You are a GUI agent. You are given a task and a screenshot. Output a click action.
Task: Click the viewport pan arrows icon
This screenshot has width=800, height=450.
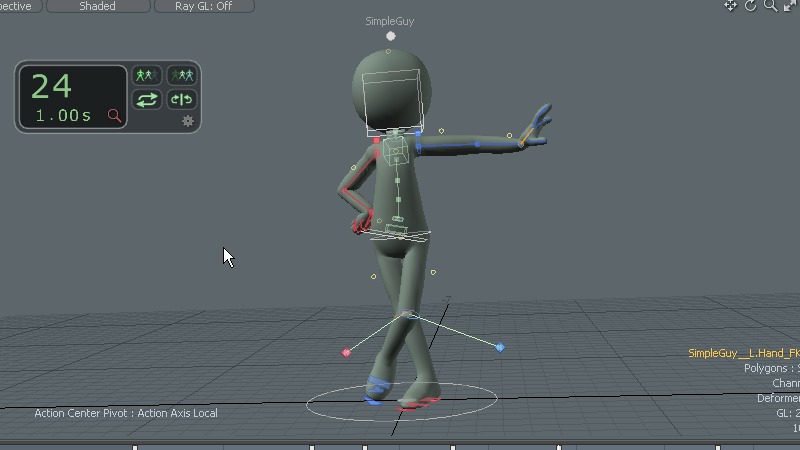pyautogui.click(x=731, y=6)
